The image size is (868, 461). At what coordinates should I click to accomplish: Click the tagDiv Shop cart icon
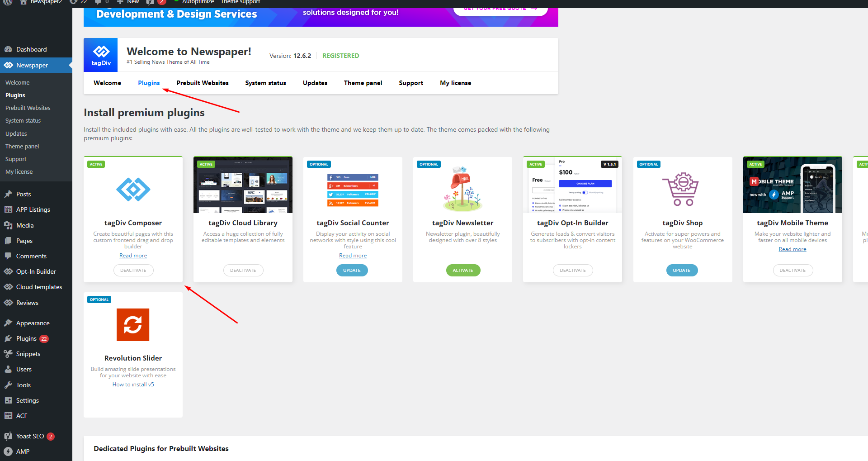pyautogui.click(x=681, y=189)
